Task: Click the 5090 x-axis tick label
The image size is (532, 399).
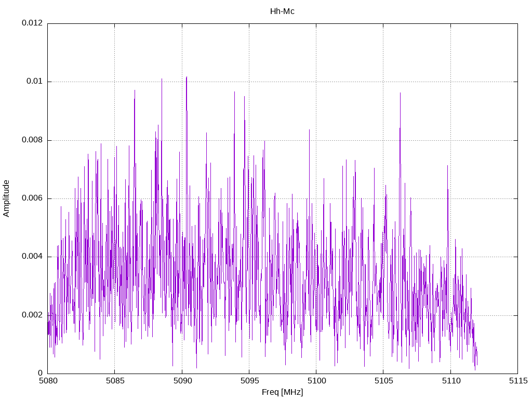Action: (x=182, y=381)
